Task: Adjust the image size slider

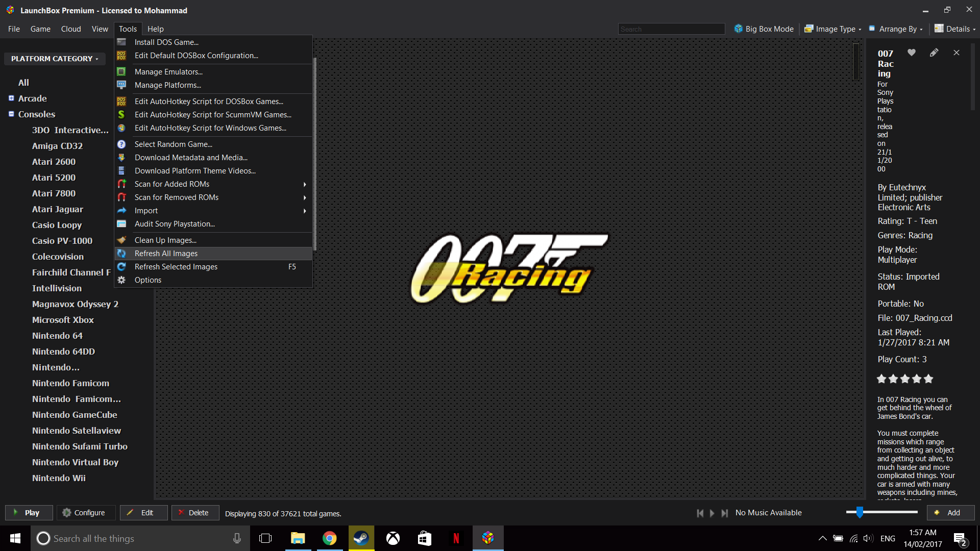Action: click(860, 512)
